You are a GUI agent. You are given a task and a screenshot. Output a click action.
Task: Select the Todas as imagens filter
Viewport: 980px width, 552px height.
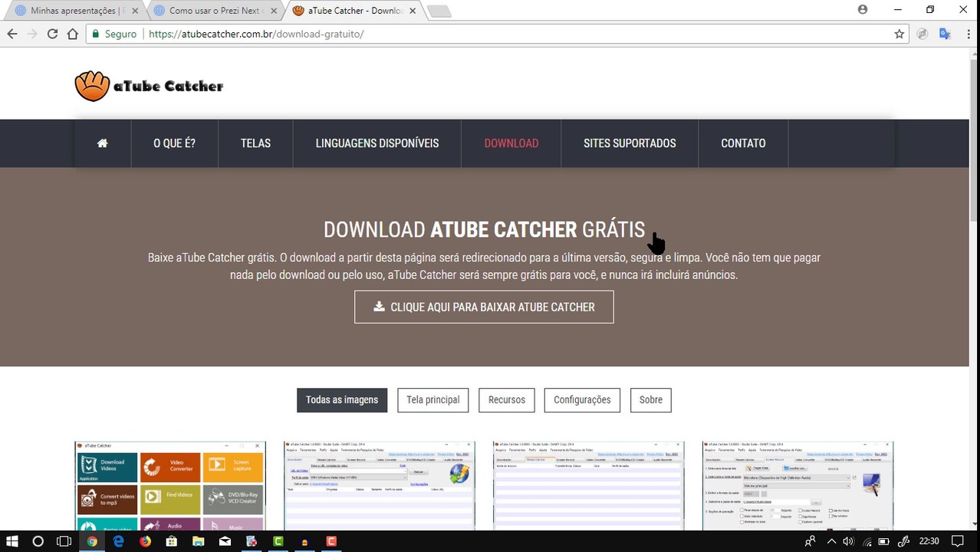click(342, 400)
